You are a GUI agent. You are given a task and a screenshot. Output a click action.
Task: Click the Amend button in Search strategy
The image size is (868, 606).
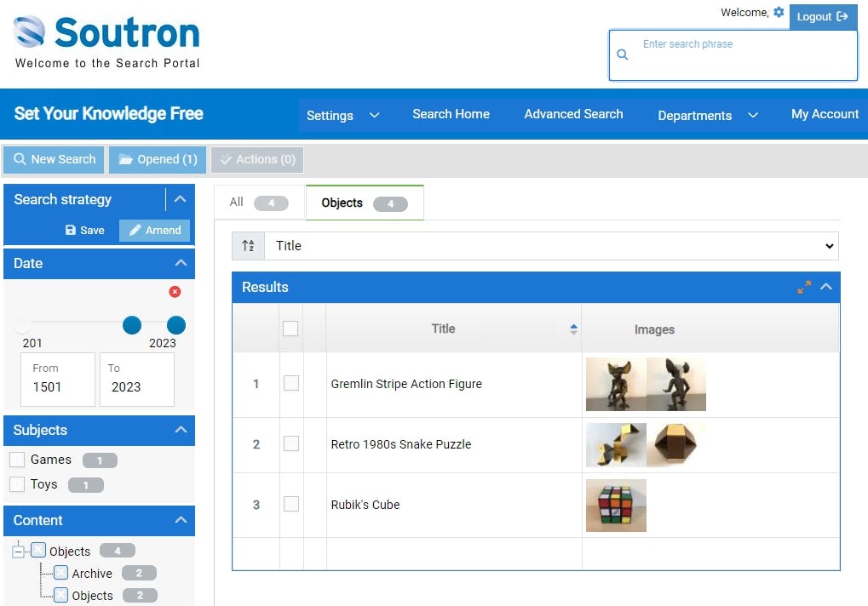154,230
